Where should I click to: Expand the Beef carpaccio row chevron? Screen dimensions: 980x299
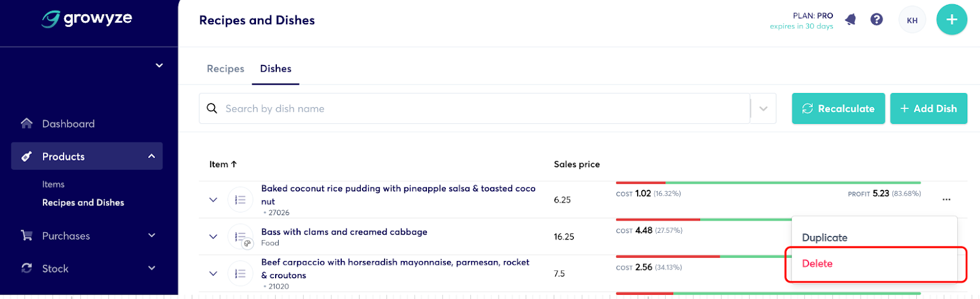213,273
